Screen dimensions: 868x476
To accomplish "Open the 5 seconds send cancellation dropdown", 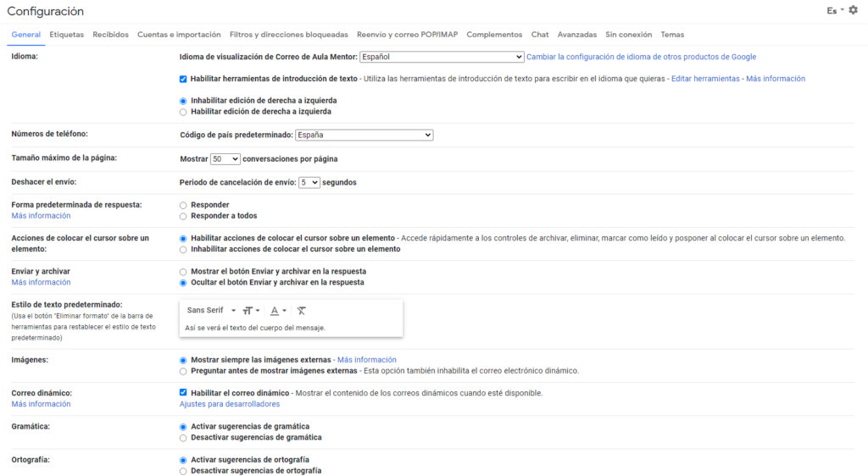I will tap(309, 182).
